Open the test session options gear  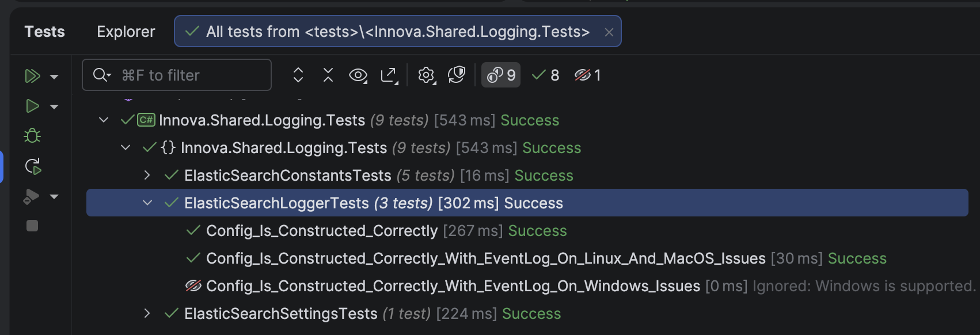pos(427,75)
